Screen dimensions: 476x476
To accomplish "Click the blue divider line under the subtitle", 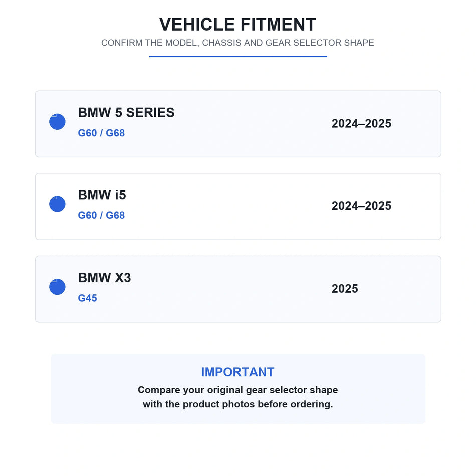I will click(x=238, y=56).
